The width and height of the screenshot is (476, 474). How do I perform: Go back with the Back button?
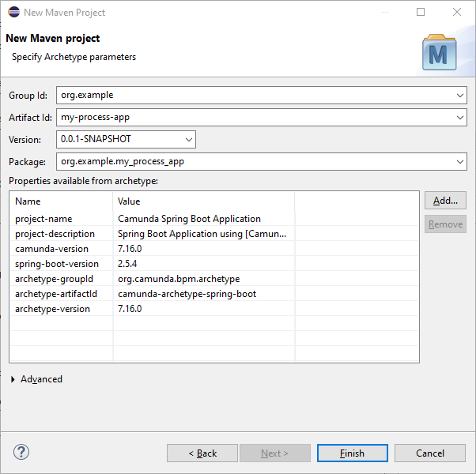pyautogui.click(x=202, y=453)
